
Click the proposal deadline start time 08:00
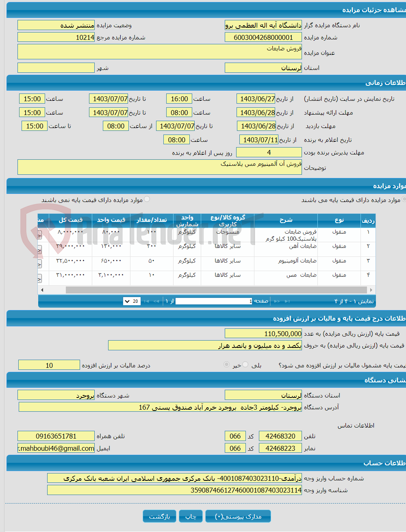click(x=179, y=113)
